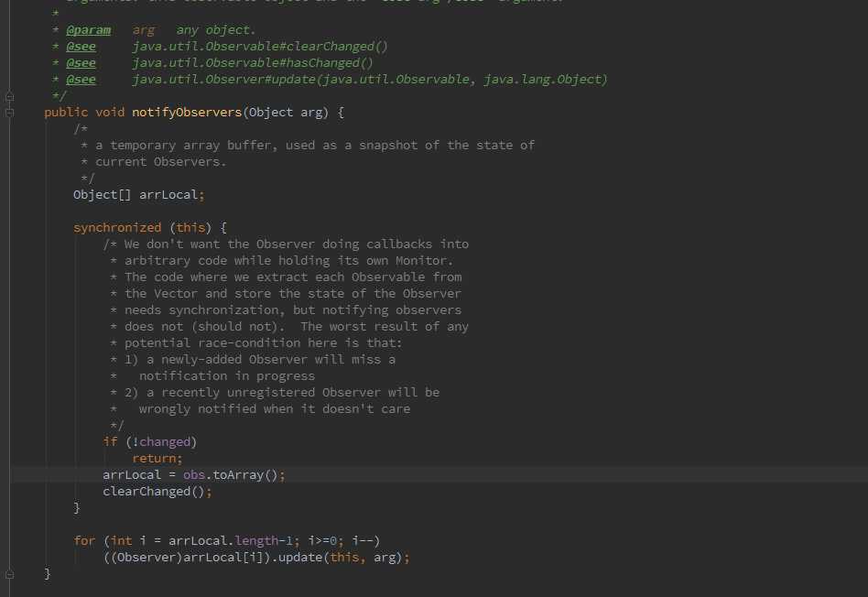Screen dimensions: 868x597
Task: Click the 'any object.' description text
Action: (x=216, y=30)
